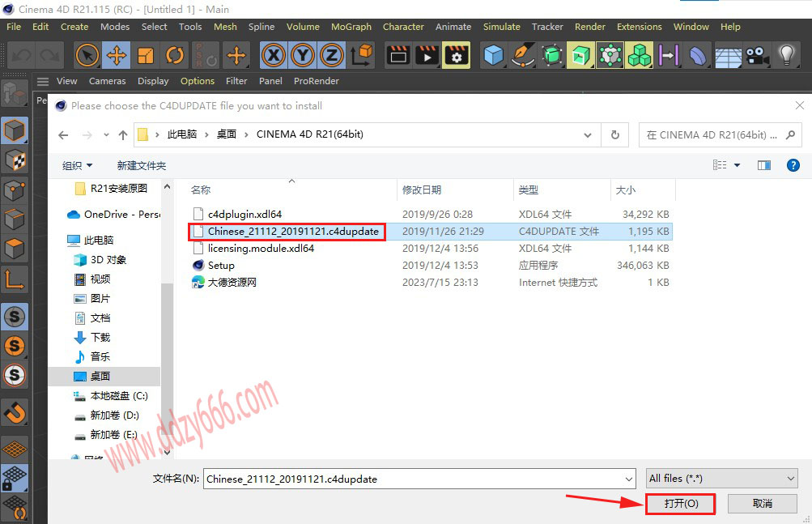Open the File menu

pyautogui.click(x=14, y=27)
